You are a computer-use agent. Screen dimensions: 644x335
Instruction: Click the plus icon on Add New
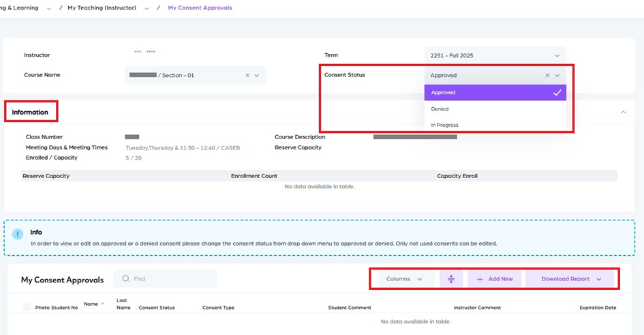[x=480, y=279]
